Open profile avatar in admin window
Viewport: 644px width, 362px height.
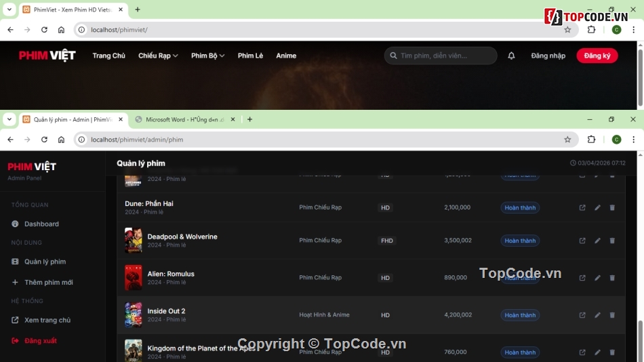[x=616, y=140]
